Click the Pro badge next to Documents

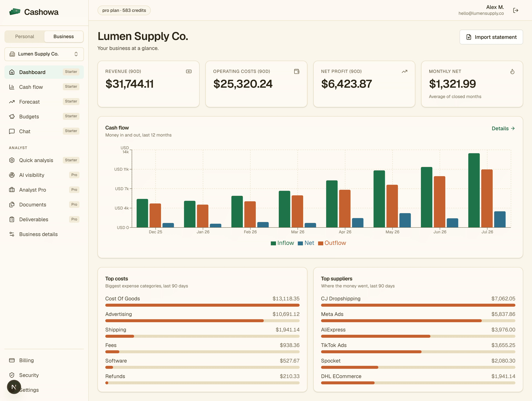tap(74, 204)
